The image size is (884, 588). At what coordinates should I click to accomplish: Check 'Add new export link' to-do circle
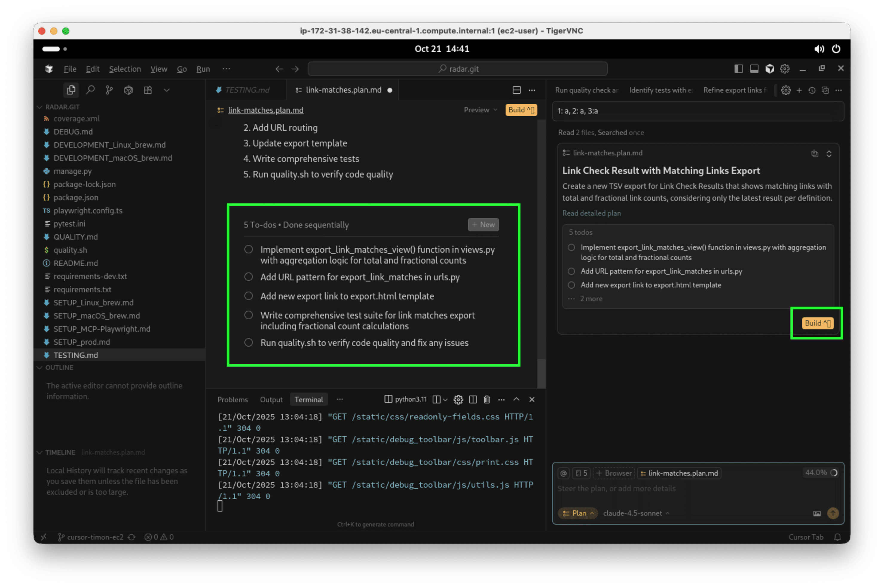(249, 296)
